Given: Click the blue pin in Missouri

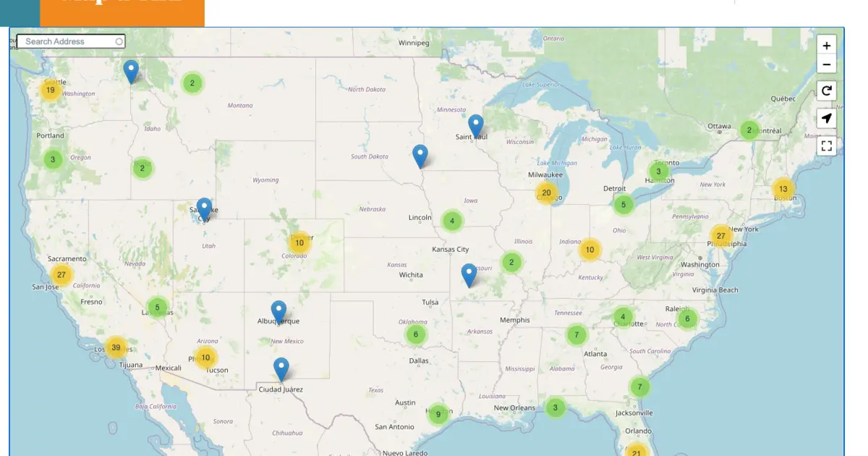Looking at the screenshot, I should point(469,275).
